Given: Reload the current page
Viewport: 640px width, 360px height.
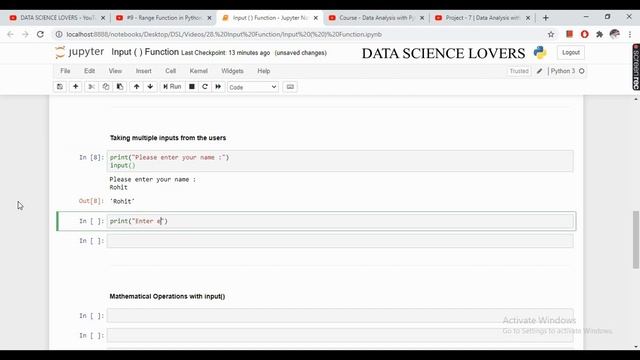Looking at the screenshot, I should (x=40, y=34).
